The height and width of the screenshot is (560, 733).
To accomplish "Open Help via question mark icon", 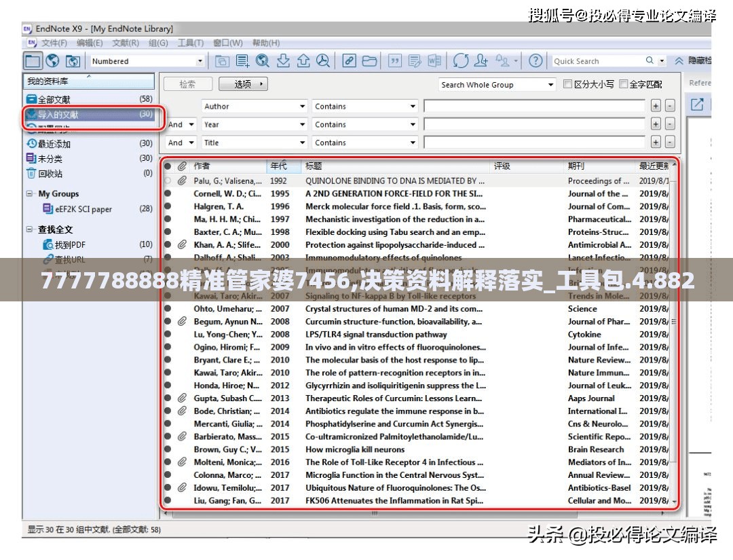I will pyautogui.click(x=535, y=61).
